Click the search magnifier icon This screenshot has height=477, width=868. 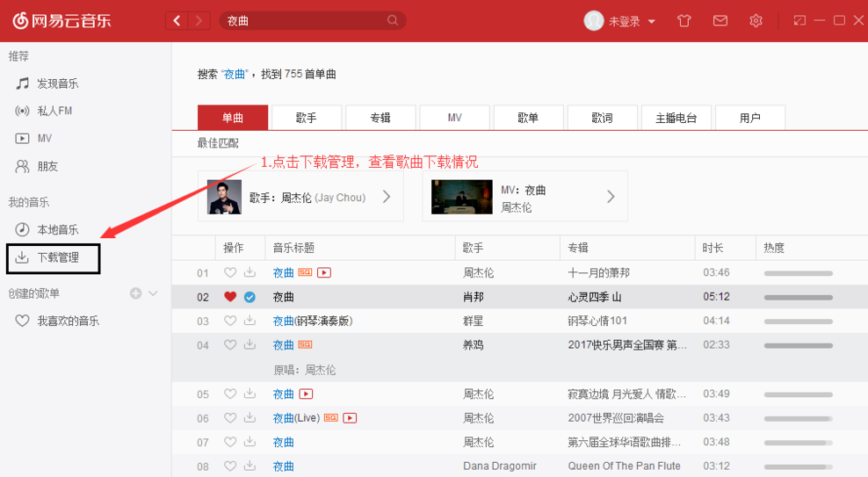pyautogui.click(x=393, y=21)
